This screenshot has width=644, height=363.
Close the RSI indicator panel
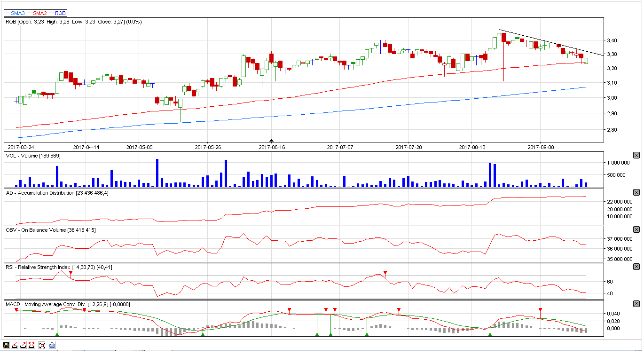click(636, 267)
